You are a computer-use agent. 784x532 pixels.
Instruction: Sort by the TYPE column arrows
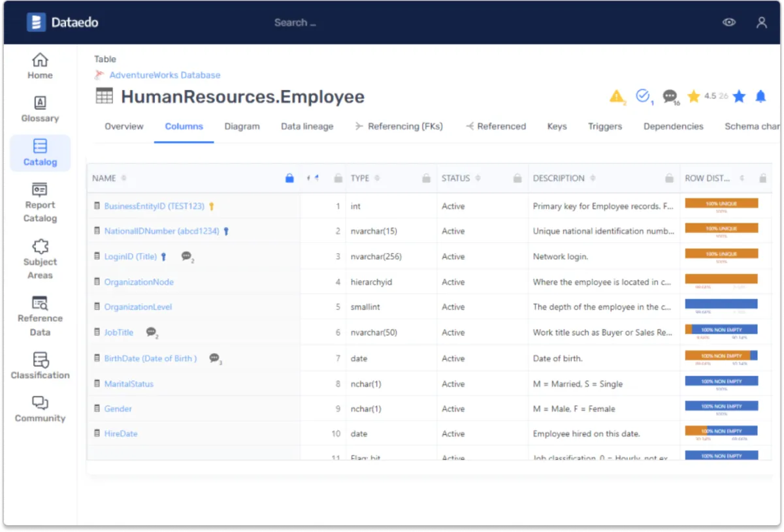pos(377,178)
